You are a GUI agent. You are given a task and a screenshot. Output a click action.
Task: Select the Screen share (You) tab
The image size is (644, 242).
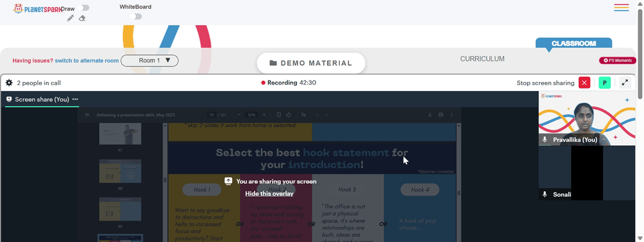click(x=42, y=99)
